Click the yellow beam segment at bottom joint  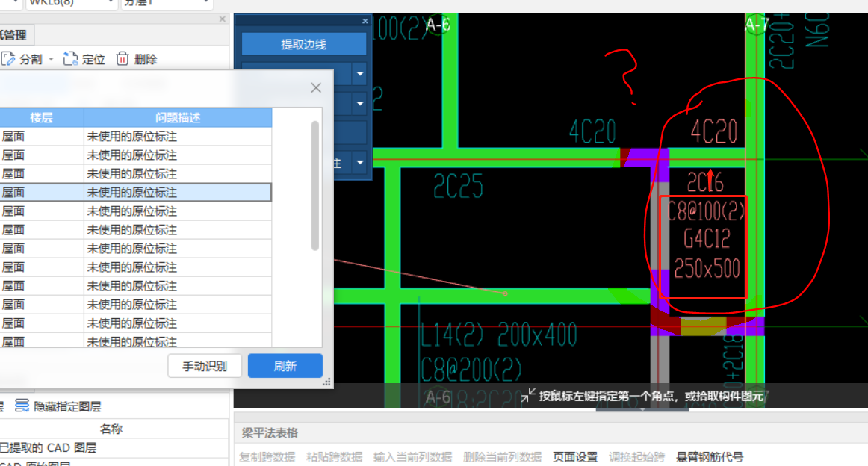[x=703, y=326]
